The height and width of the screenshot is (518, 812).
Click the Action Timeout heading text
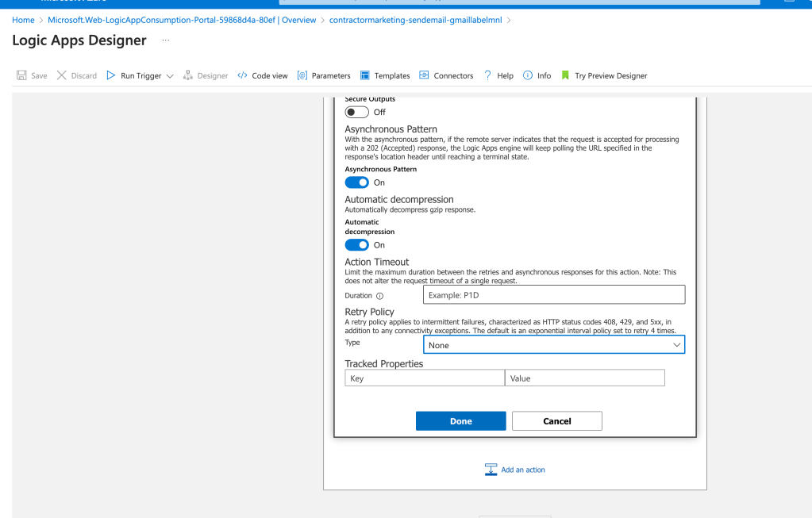[x=376, y=263]
